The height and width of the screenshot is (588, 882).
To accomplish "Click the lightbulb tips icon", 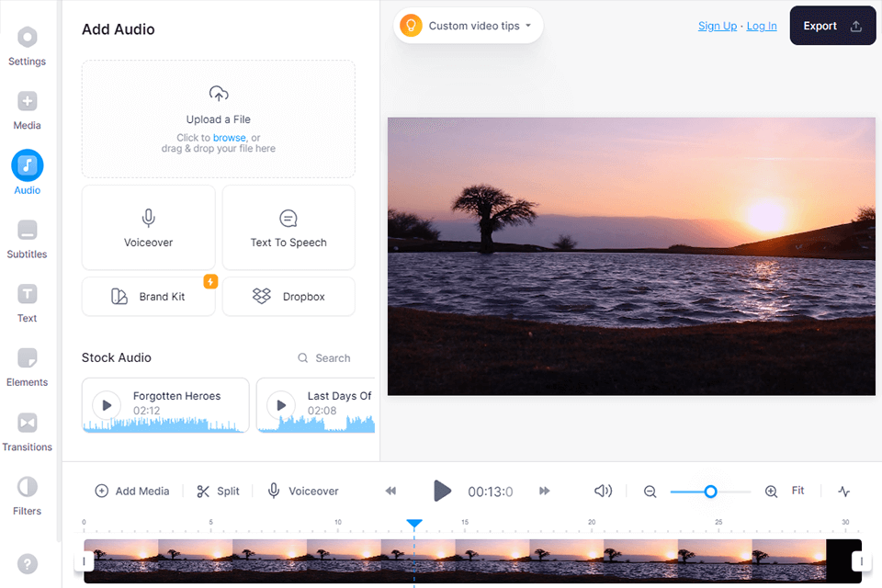I will click(411, 26).
